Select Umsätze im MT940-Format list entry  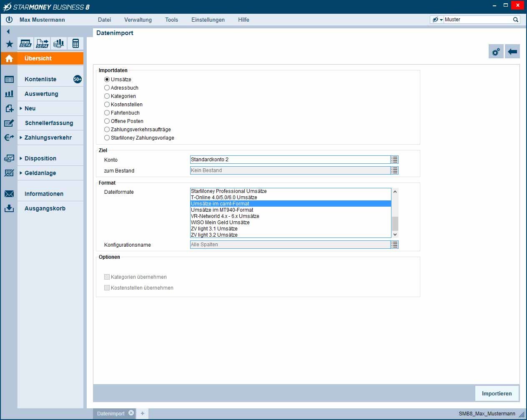tap(222, 210)
